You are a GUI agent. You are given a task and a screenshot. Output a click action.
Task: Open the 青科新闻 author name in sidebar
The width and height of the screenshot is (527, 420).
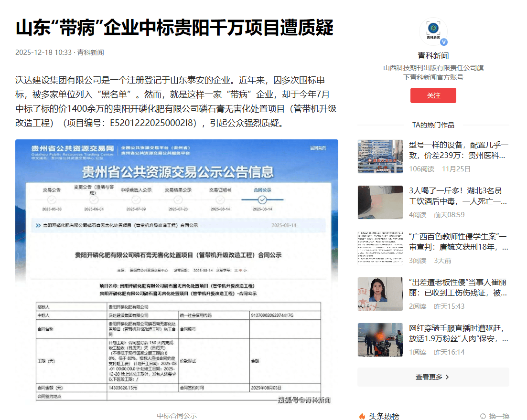[433, 55]
